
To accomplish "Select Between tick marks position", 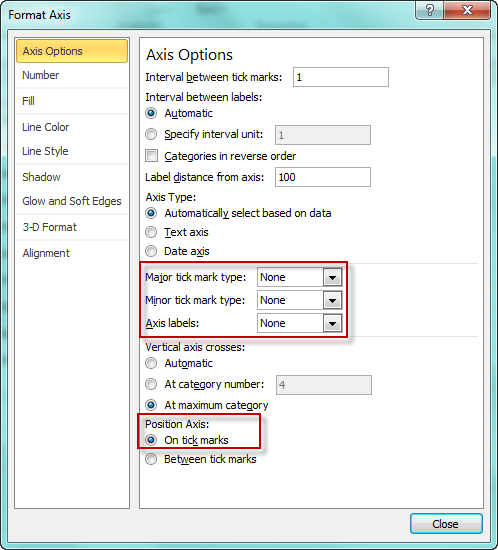I will (151, 459).
